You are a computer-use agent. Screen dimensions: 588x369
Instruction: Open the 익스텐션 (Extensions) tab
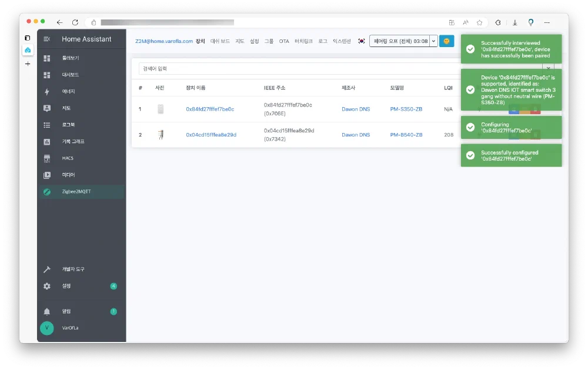[x=342, y=41]
